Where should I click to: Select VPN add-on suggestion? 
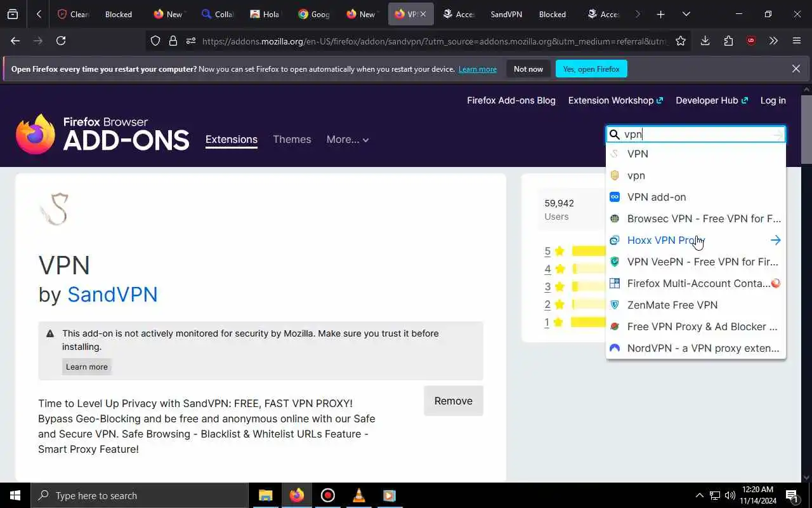tap(696, 197)
